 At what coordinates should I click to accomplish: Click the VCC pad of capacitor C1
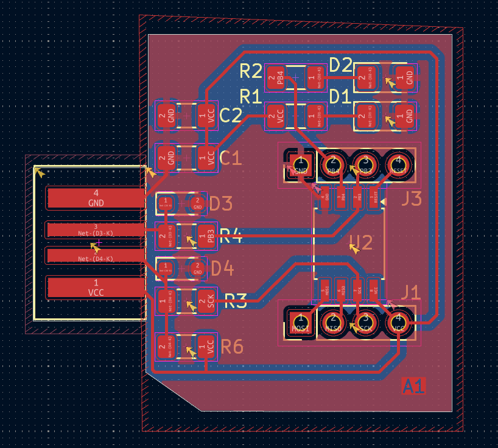coord(207,157)
